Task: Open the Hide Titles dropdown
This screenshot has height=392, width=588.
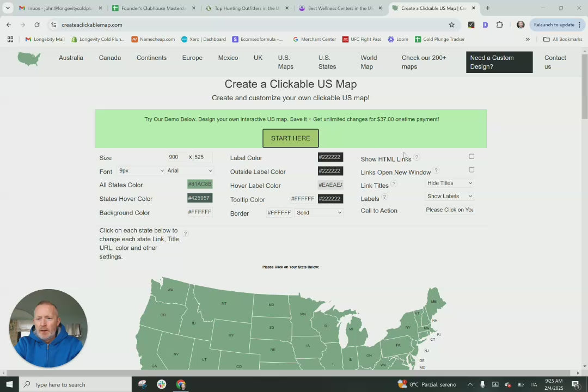Action: tap(449, 183)
